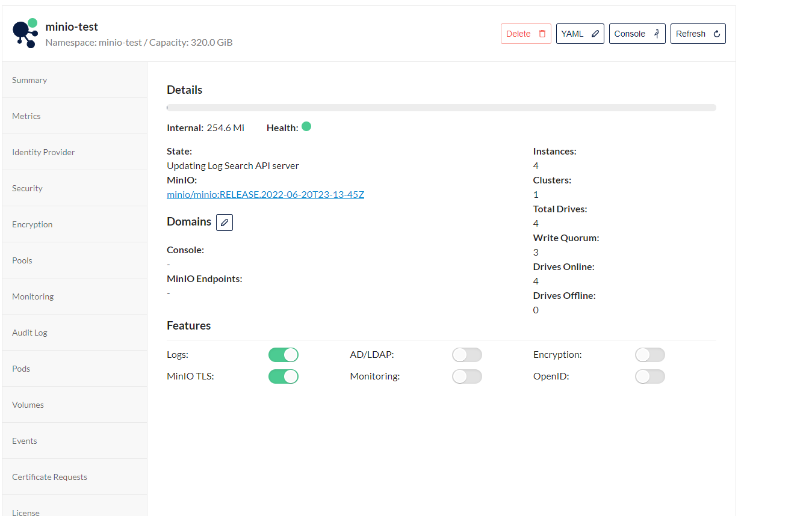Click the Internal 254.6 Mi value
Image resolution: width=812 pixels, height=516 pixels.
click(225, 127)
